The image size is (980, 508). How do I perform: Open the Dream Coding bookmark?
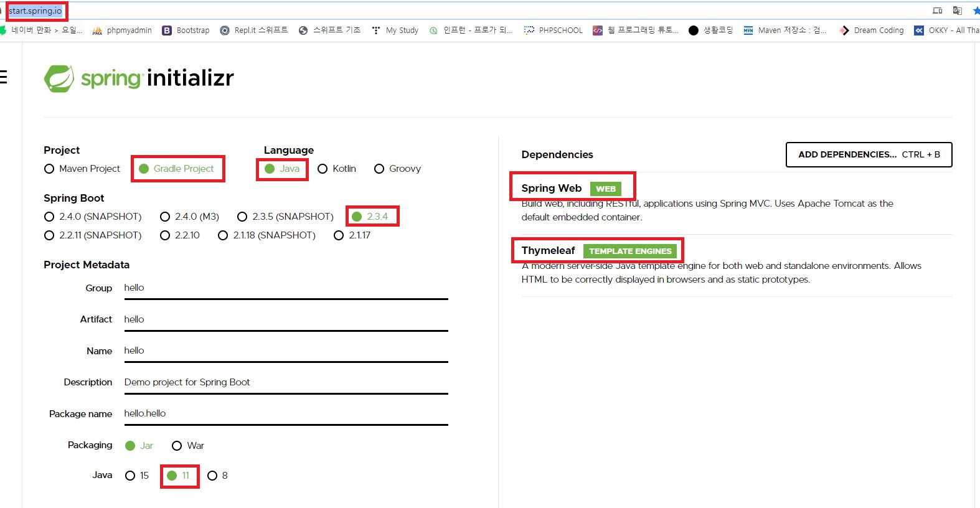(x=872, y=30)
